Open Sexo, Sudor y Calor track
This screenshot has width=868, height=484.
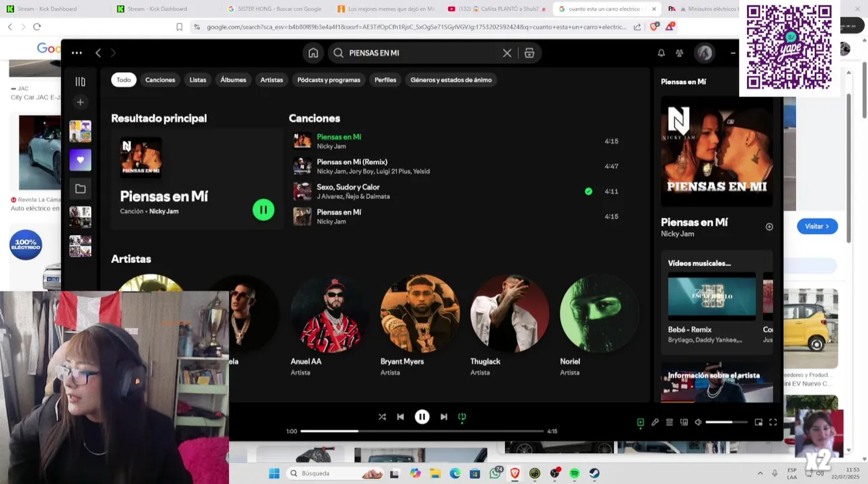[x=348, y=188]
